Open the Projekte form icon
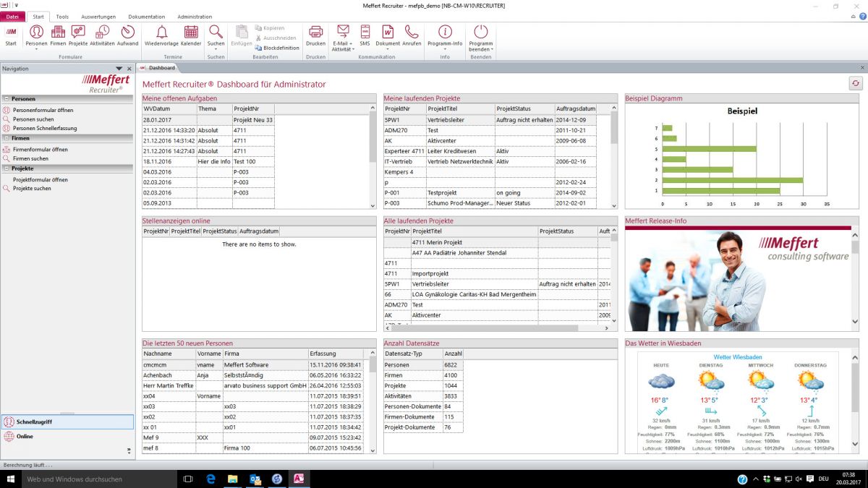The height and width of the screenshot is (488, 868). 78,35
